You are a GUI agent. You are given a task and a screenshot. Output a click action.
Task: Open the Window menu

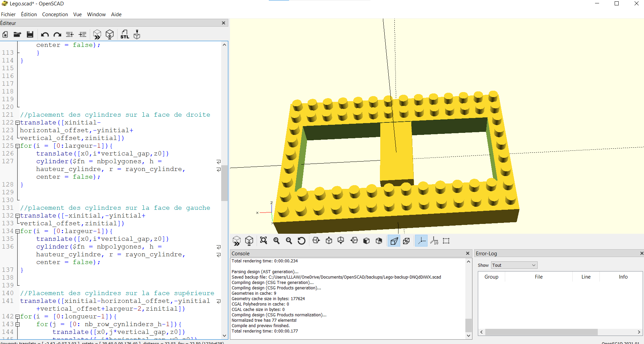(x=96, y=15)
